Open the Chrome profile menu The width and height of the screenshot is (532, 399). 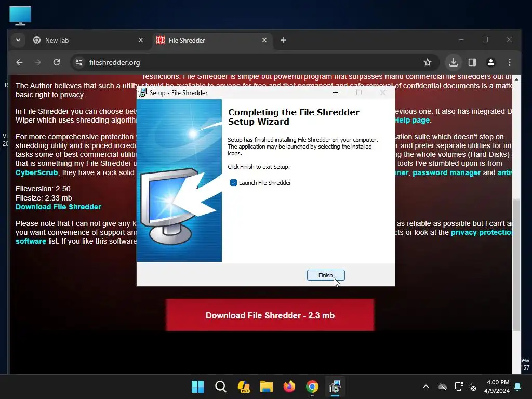click(491, 62)
